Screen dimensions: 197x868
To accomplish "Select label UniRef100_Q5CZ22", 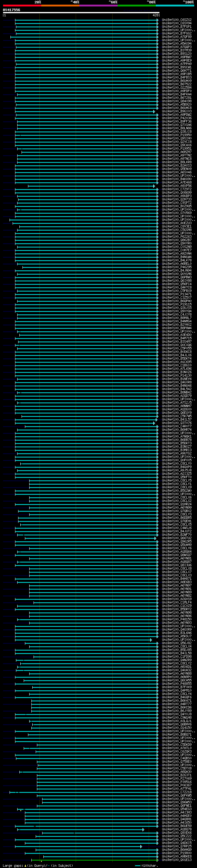I will pyautogui.click(x=177, y=836).
